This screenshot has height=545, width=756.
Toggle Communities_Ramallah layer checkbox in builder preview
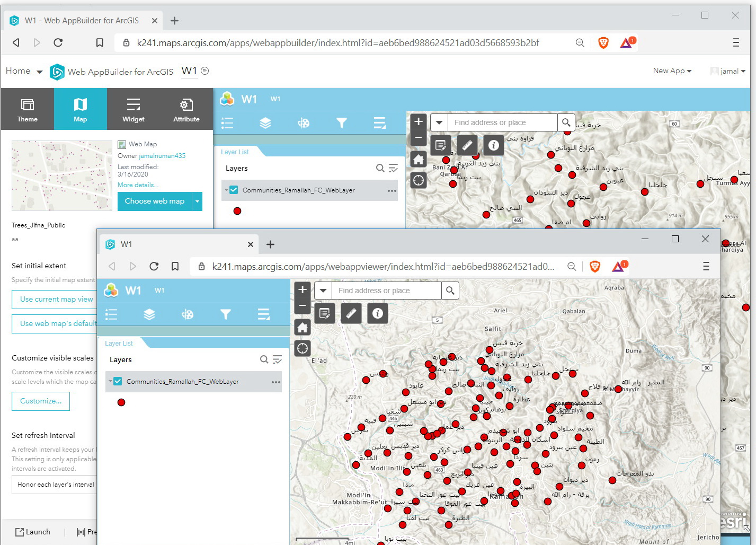(x=234, y=190)
